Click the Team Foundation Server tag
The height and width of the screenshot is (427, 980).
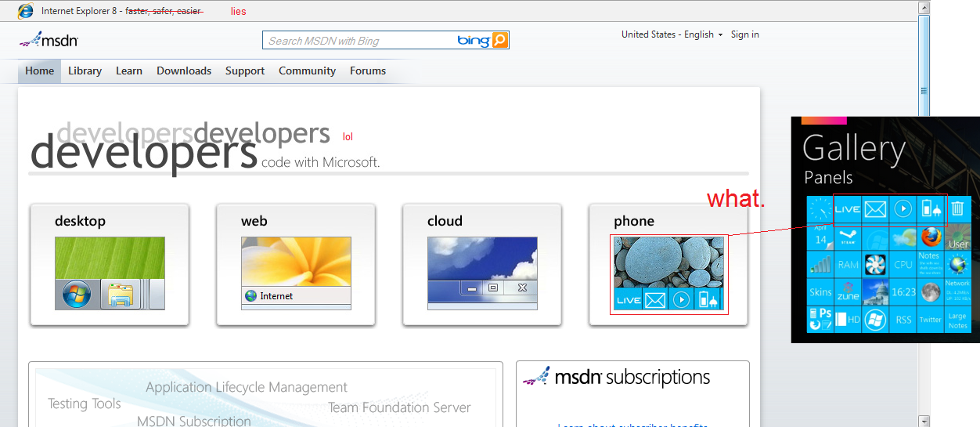point(399,407)
